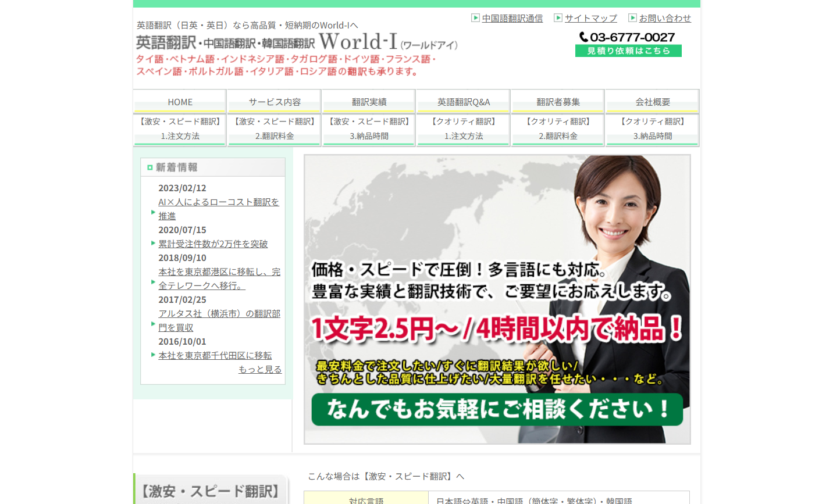Click 【クオリティ翻訳】2.翻訳料金 link
This screenshot has width=833, height=504.
click(x=557, y=129)
